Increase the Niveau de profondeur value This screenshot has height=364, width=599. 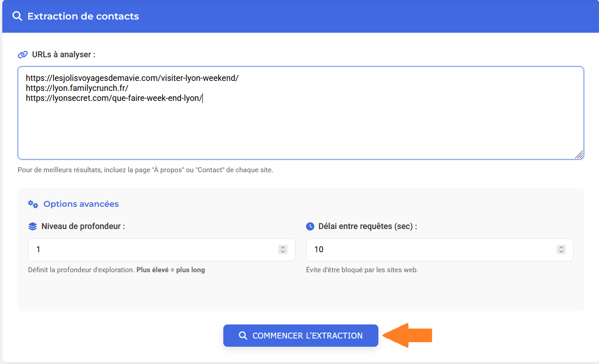pyautogui.click(x=283, y=248)
